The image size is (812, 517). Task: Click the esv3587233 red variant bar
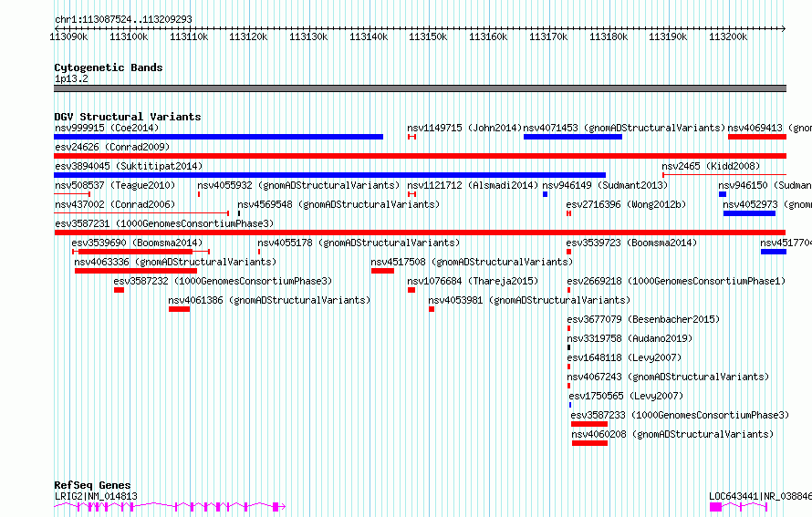click(x=589, y=424)
